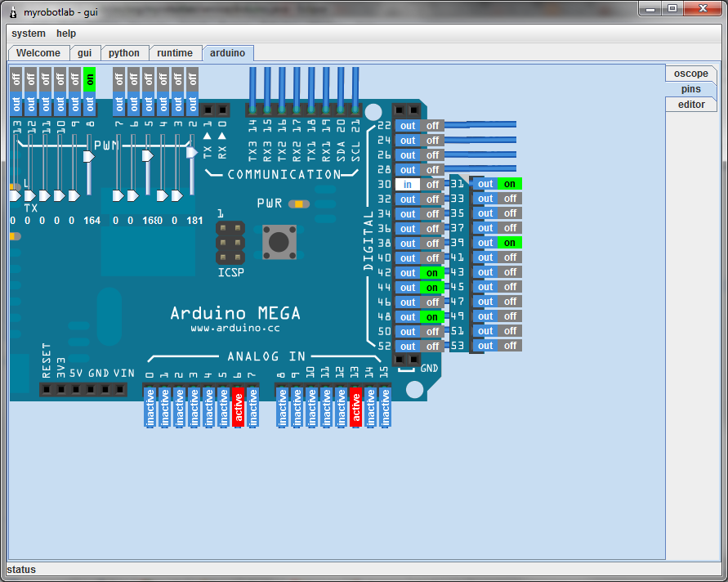This screenshot has width=728, height=582.
Task: Activate analog pin 10
Action: [x=311, y=407]
